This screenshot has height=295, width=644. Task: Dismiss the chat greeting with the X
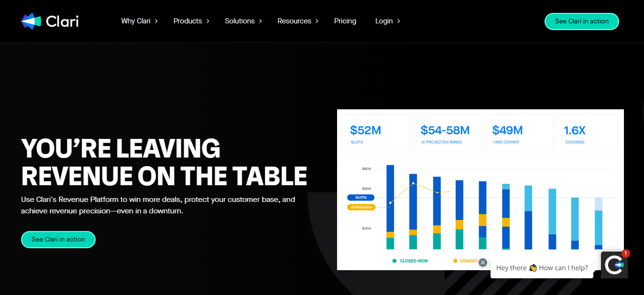click(x=483, y=263)
